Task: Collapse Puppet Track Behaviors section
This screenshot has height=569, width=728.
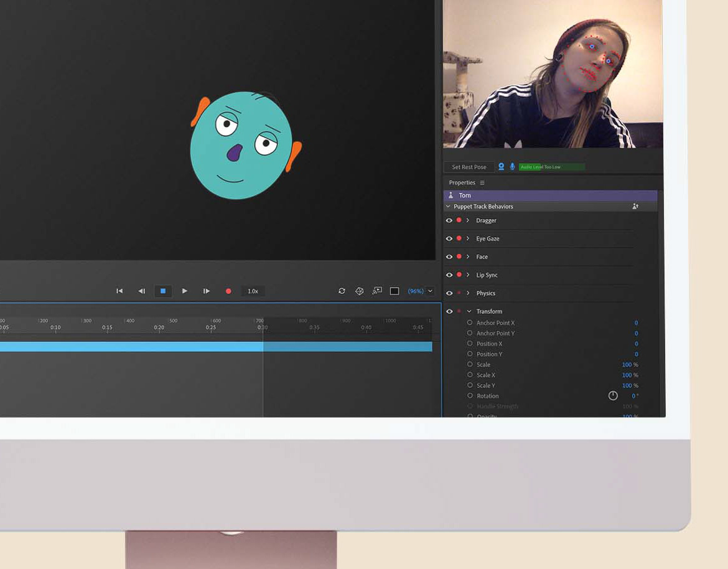Action: point(448,206)
